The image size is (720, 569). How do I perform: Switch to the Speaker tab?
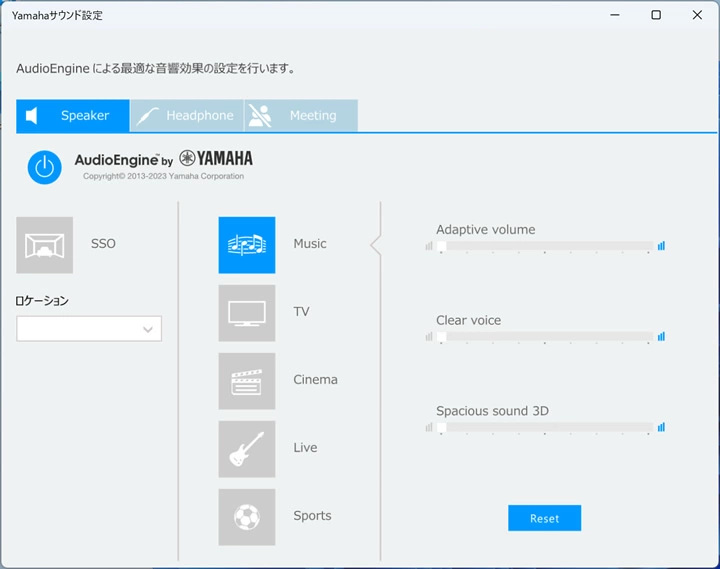pos(73,116)
